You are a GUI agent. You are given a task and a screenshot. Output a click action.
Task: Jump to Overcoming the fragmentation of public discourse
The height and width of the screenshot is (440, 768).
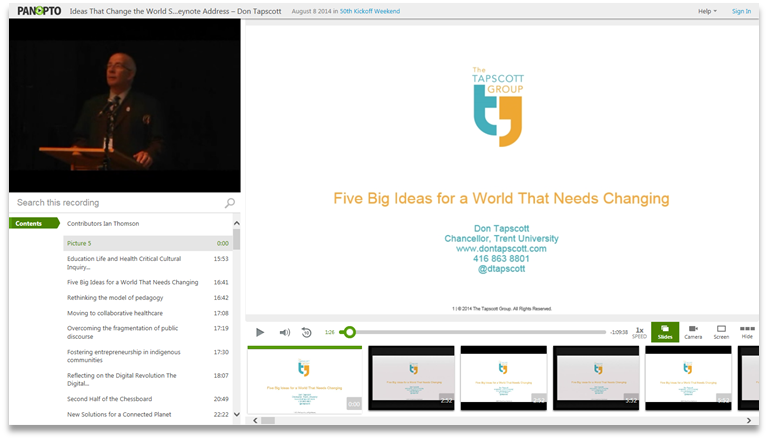tap(148, 332)
